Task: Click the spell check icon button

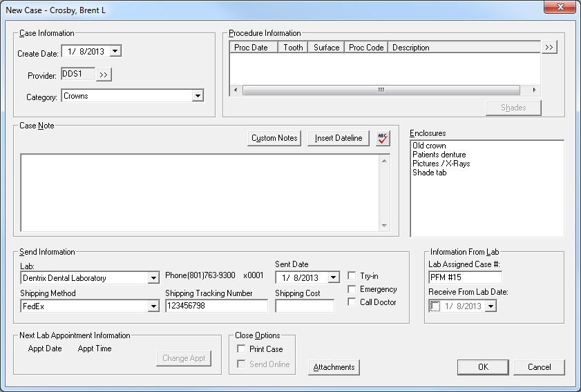Action: click(383, 138)
